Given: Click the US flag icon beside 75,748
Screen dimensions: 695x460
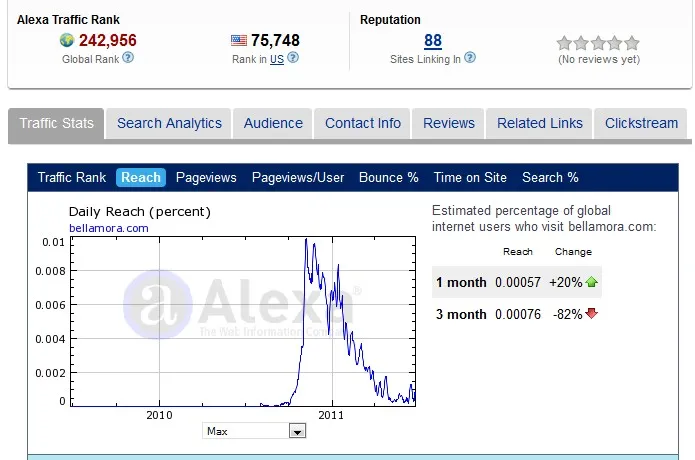Looking at the screenshot, I should (239, 40).
